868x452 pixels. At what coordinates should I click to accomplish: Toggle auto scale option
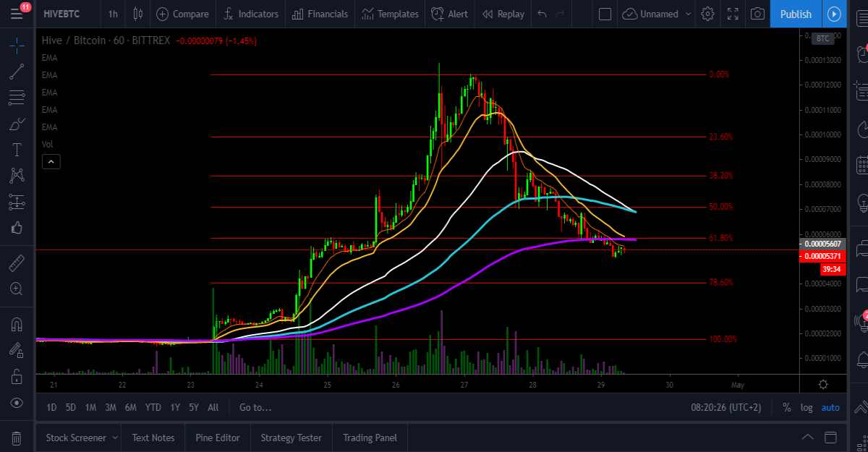pyautogui.click(x=830, y=407)
